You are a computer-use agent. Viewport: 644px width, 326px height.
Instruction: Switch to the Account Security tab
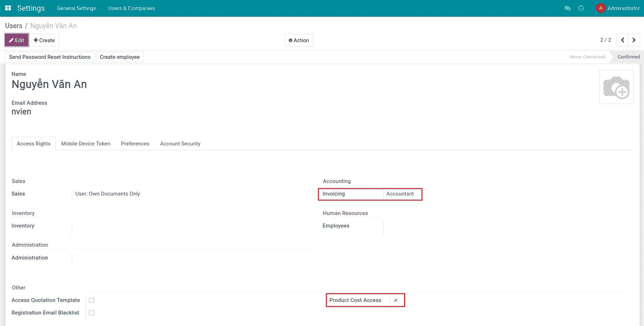[180, 144]
